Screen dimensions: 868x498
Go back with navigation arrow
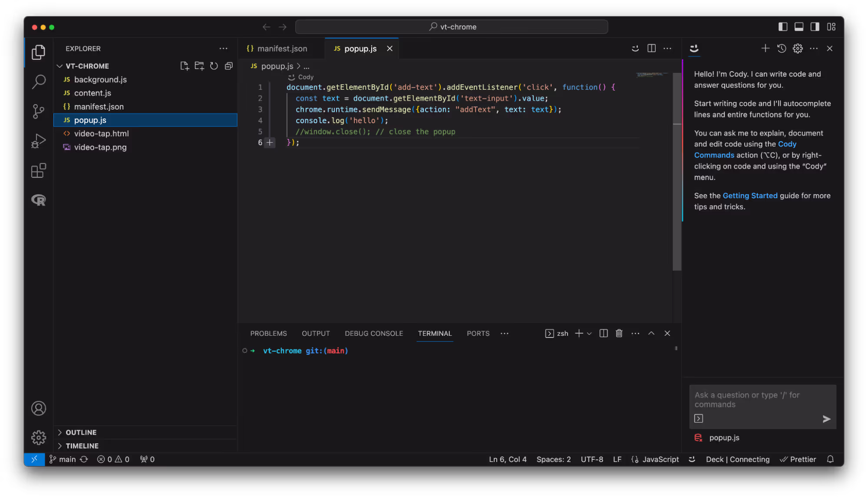[x=266, y=27]
